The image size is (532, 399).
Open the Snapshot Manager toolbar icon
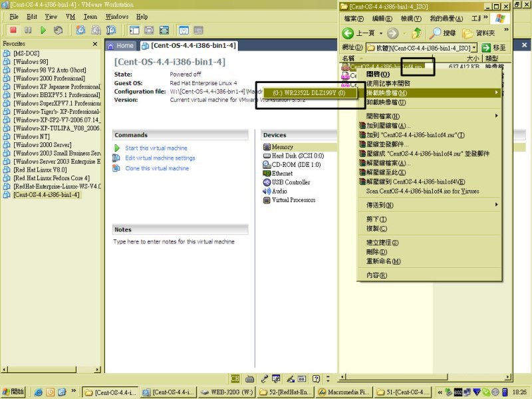111,30
